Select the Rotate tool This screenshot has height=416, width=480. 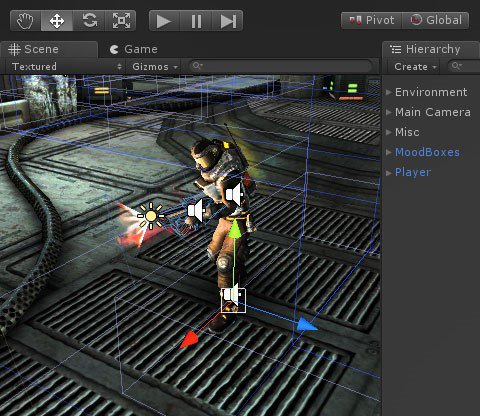89,21
